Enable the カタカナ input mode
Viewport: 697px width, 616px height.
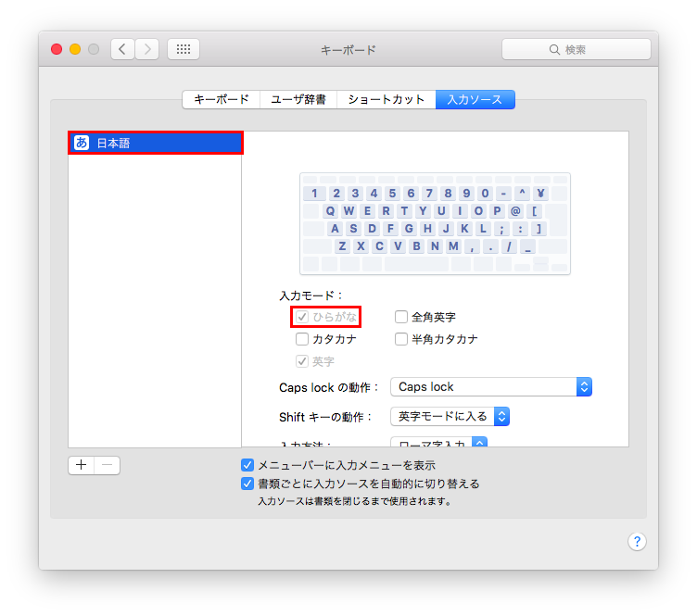coord(302,339)
